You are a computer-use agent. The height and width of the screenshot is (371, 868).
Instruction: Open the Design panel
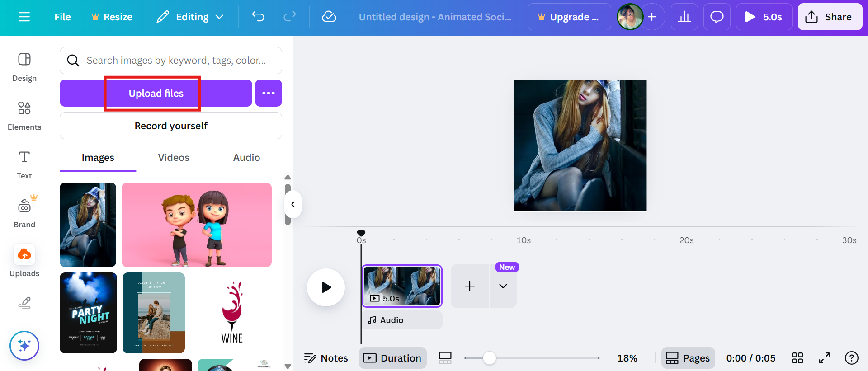(x=24, y=67)
